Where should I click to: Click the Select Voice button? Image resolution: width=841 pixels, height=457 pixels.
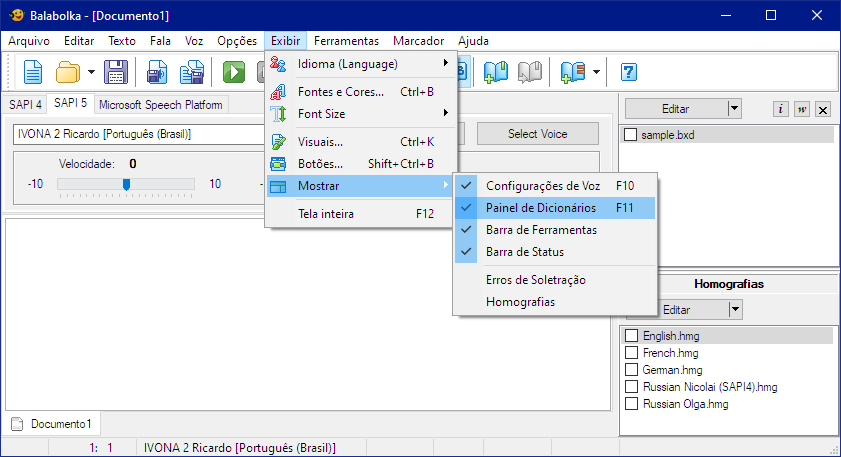click(537, 134)
